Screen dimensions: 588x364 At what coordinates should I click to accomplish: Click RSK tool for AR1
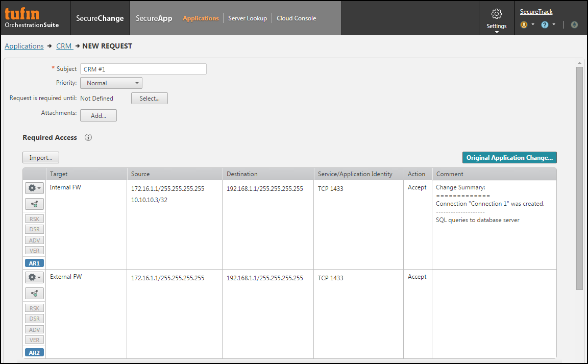click(x=34, y=219)
